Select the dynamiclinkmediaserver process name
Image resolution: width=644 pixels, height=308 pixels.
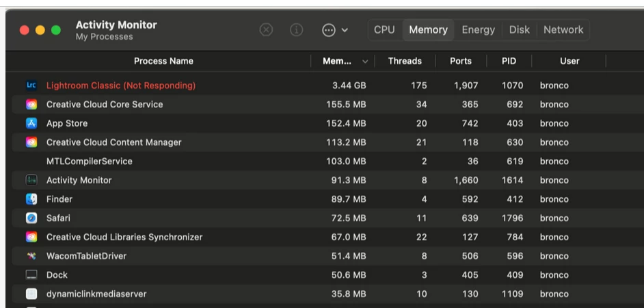[96, 294]
